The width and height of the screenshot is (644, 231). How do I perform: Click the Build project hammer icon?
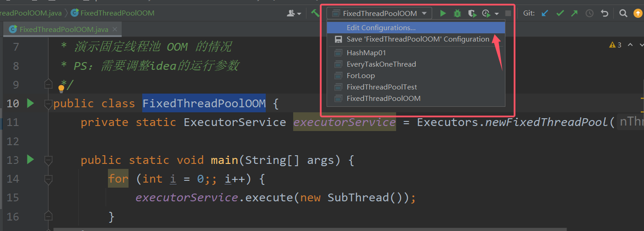click(315, 13)
